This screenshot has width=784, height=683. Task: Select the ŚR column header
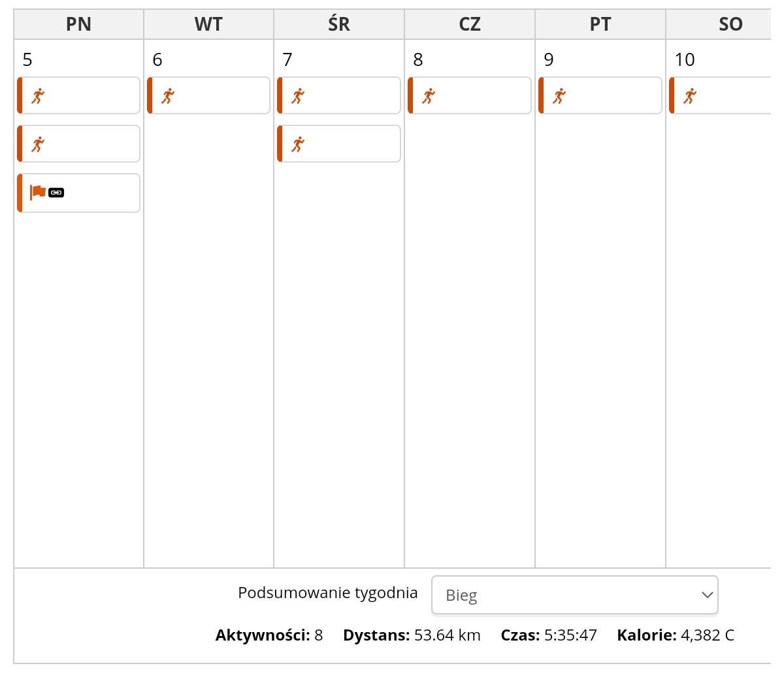(x=339, y=25)
